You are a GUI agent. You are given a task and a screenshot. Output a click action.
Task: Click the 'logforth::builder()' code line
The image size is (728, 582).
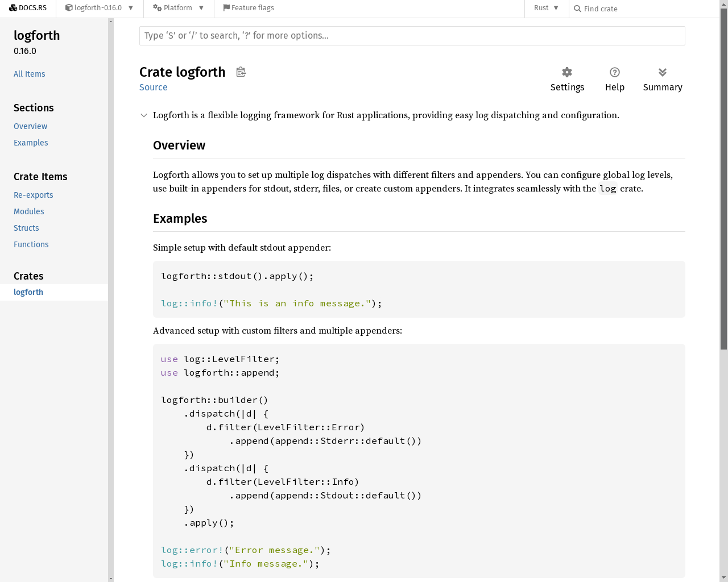[214, 400]
